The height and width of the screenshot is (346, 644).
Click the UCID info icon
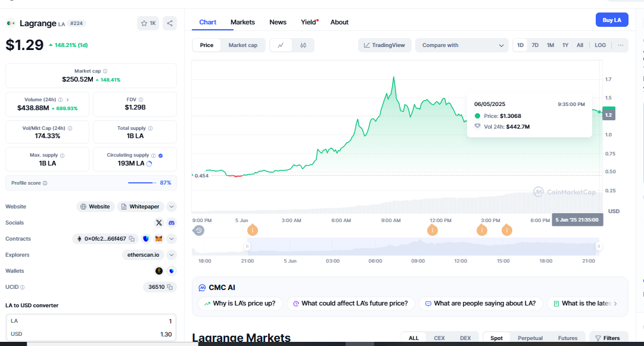click(x=22, y=287)
